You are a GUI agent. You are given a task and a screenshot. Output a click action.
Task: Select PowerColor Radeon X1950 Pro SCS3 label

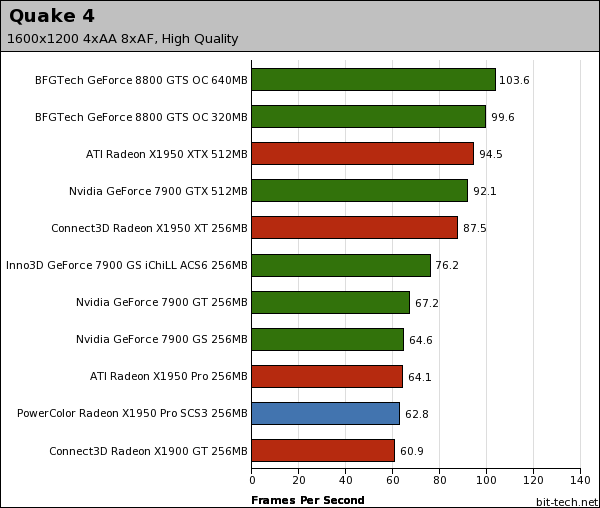(x=132, y=414)
